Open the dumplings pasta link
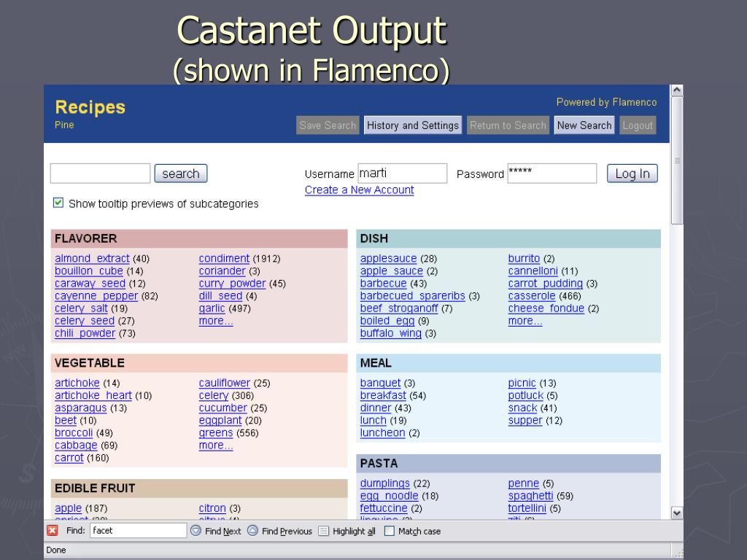 [x=385, y=483]
